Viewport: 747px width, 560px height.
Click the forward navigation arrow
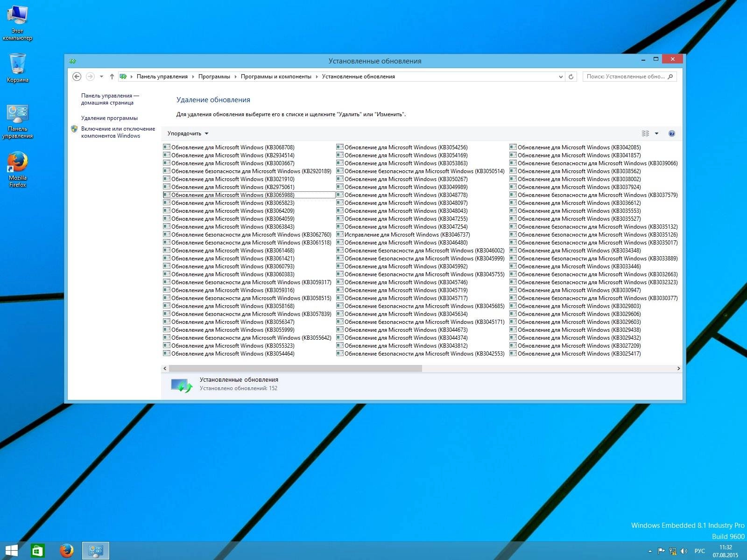(91, 77)
